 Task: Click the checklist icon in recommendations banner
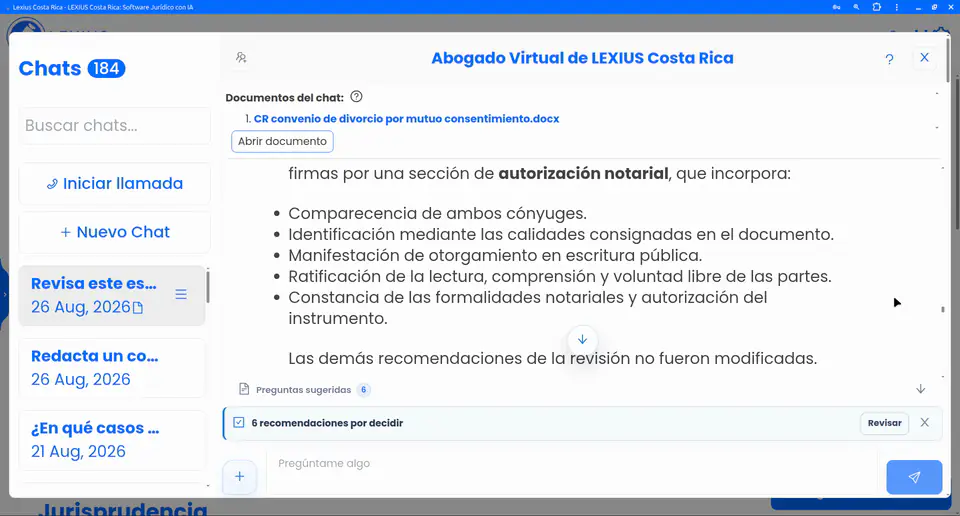(239, 422)
